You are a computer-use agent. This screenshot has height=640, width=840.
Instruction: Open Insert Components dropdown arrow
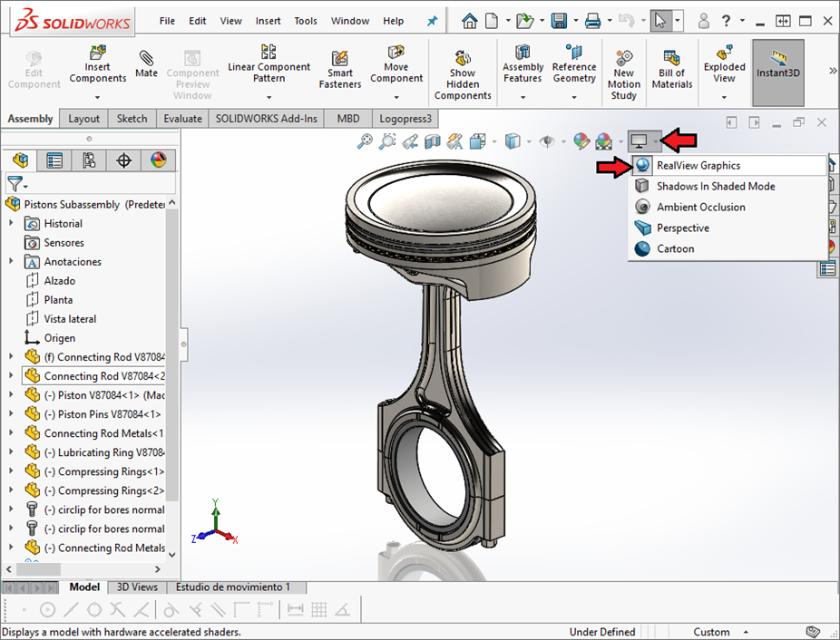click(x=97, y=98)
